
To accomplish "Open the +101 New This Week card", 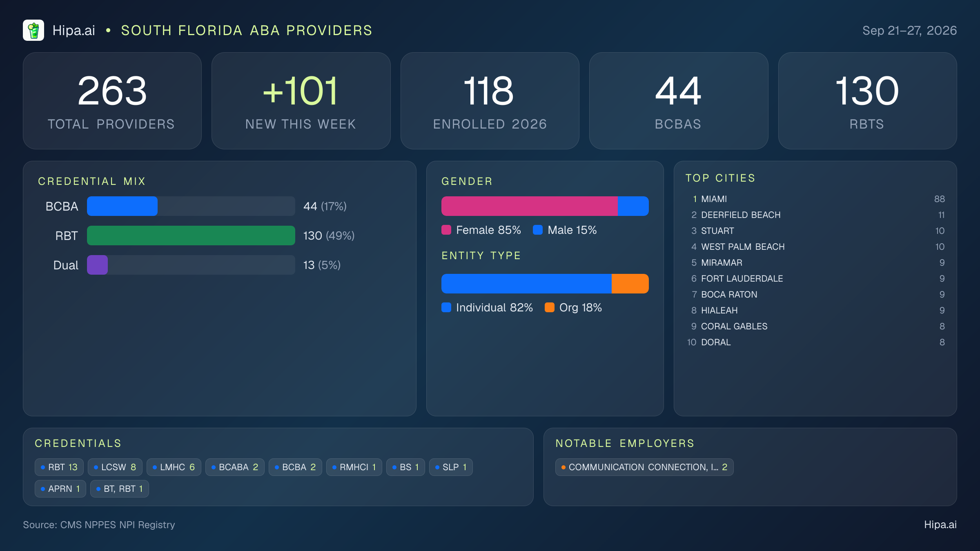I will coord(301,101).
